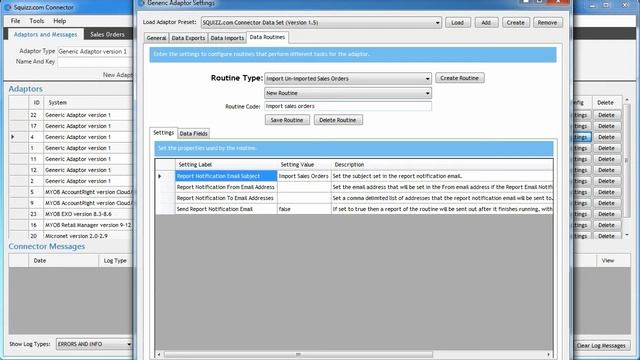The width and height of the screenshot is (640, 360).
Task: Click the Date column header in Connector Messages
Action: (63, 260)
